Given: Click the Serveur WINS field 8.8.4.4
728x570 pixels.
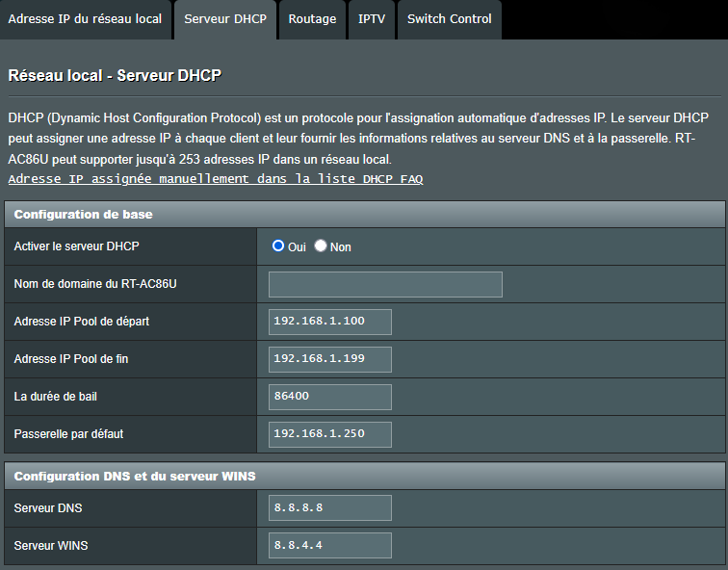Looking at the screenshot, I should [x=330, y=546].
